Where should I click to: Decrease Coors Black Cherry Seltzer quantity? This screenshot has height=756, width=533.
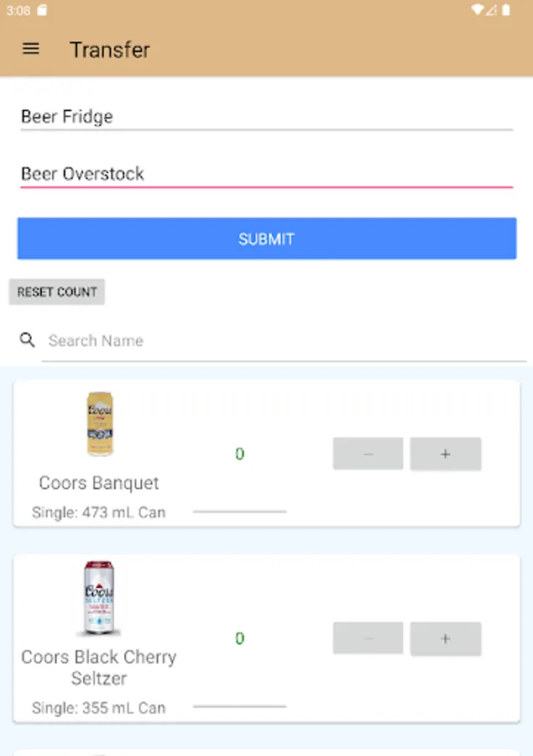point(368,638)
